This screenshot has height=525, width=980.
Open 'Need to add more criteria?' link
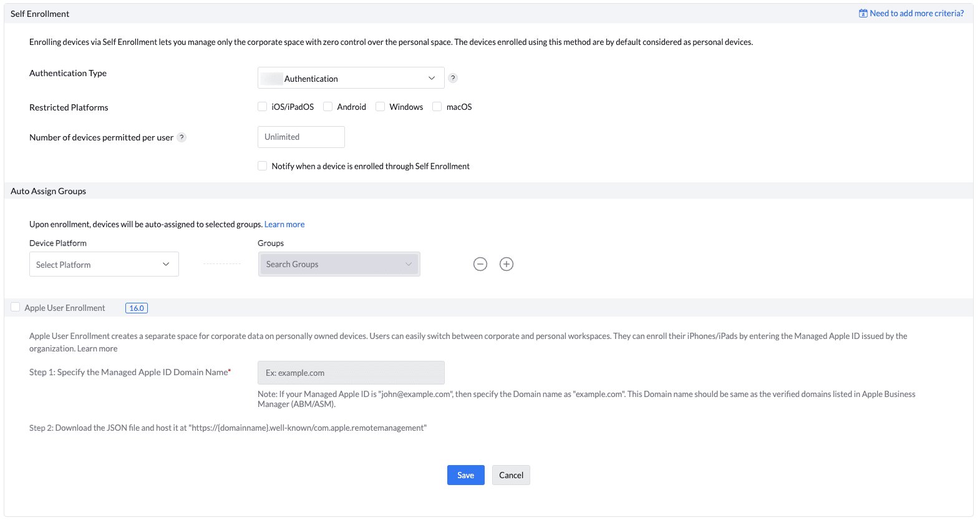(916, 13)
